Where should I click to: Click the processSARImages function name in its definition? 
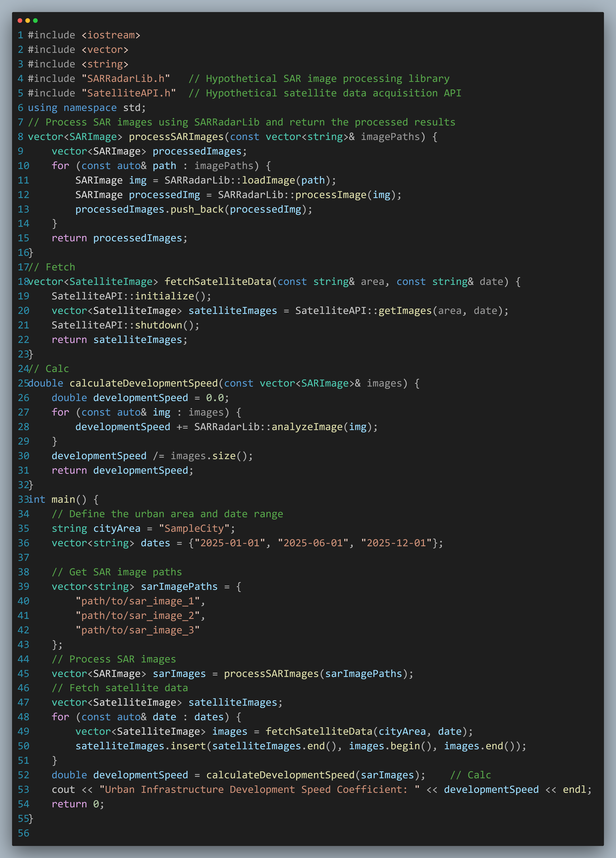tap(176, 137)
